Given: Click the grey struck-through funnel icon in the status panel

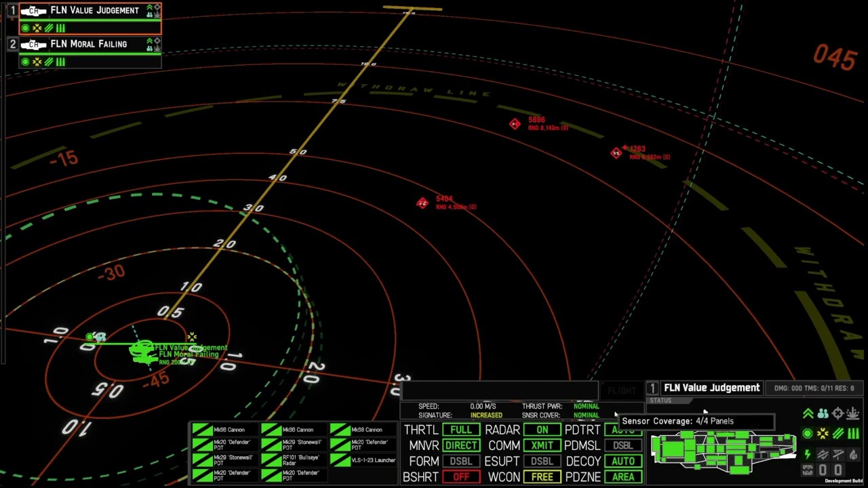Looking at the screenshot, I should pyautogui.click(x=838, y=455).
